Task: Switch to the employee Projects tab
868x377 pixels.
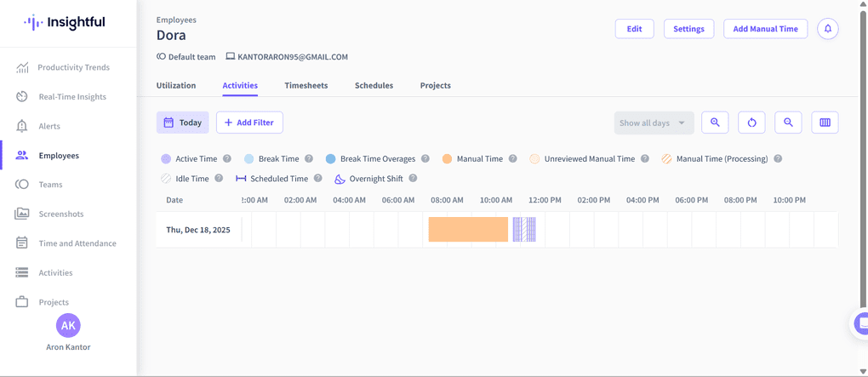Action: pos(436,86)
